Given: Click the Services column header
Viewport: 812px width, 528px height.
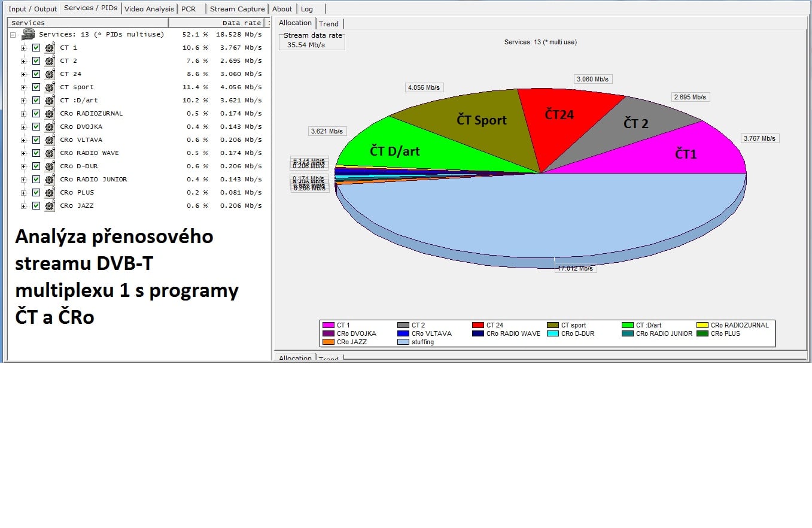Looking at the screenshot, I should click(88, 23).
